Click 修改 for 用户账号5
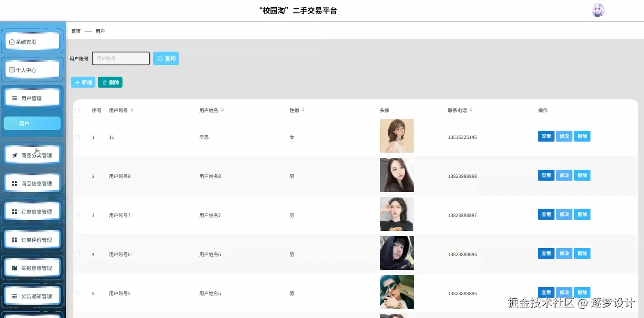 pos(564,293)
